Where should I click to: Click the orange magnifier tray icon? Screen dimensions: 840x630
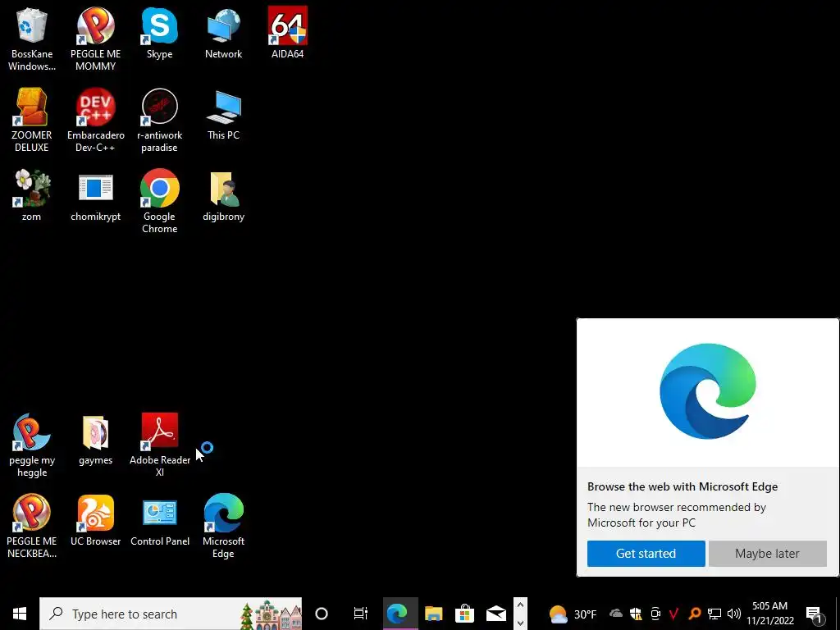[694, 614]
